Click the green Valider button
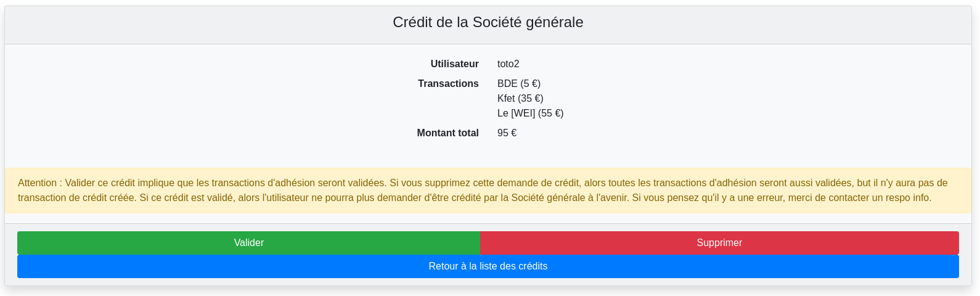Image resolution: width=980 pixels, height=296 pixels. [x=248, y=243]
